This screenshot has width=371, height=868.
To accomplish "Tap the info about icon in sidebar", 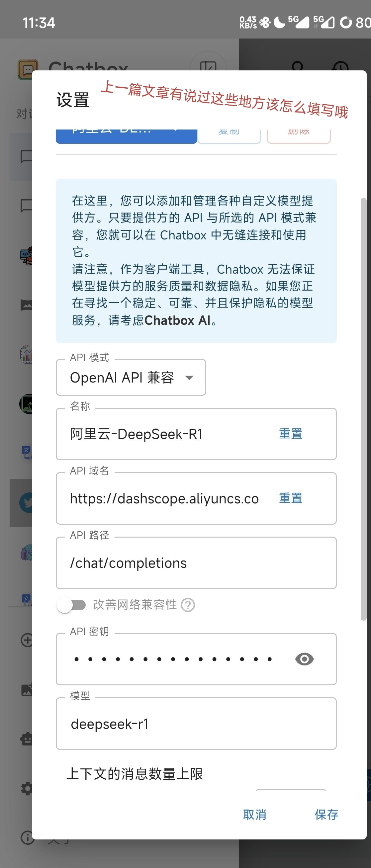I will click(27, 838).
